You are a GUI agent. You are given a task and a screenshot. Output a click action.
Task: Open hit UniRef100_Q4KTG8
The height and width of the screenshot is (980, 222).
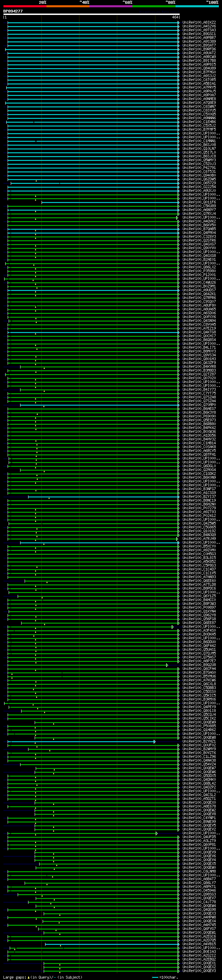[199, 332]
